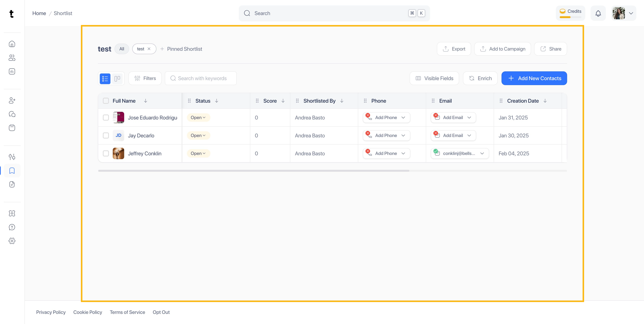Click the bookmark shortlist sidebar icon
Viewport: 644px width, 324px height.
click(12, 171)
